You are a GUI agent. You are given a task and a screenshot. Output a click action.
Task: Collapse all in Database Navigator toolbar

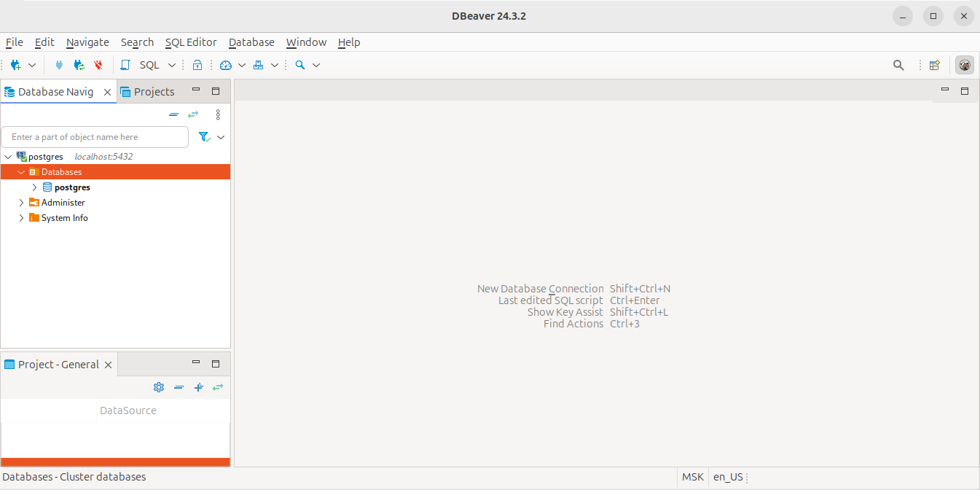coord(173,114)
